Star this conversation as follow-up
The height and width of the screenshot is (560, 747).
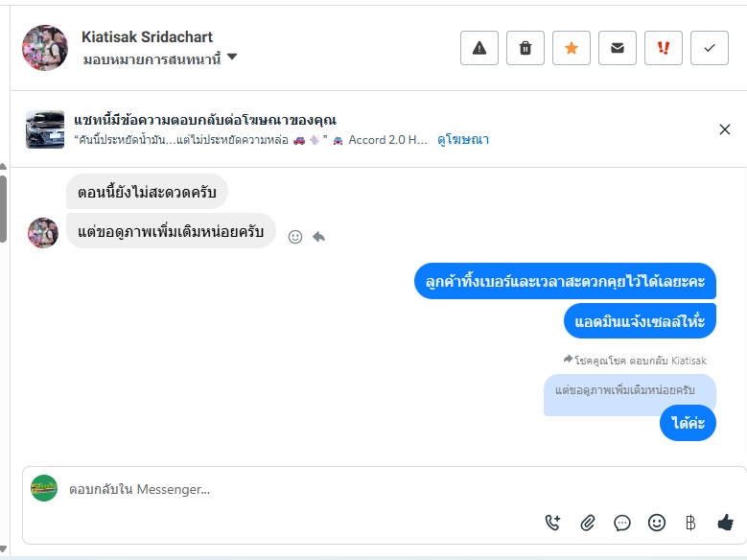click(x=572, y=48)
